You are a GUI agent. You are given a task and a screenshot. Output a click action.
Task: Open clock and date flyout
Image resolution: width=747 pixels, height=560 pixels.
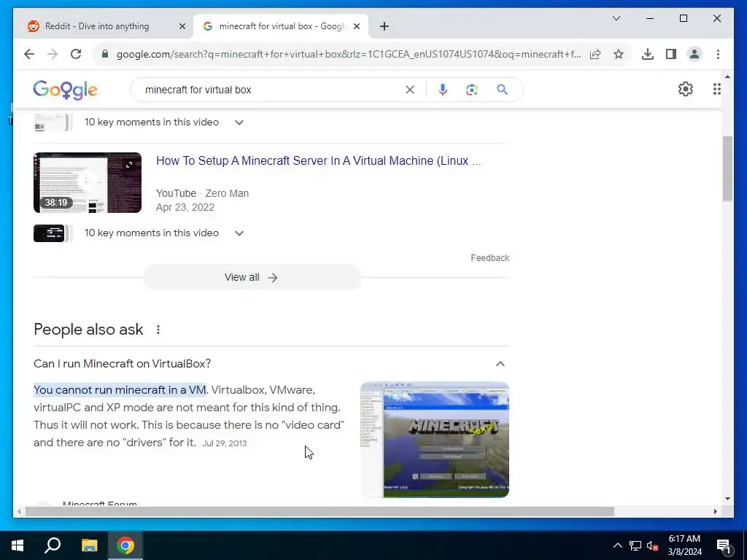point(684,545)
